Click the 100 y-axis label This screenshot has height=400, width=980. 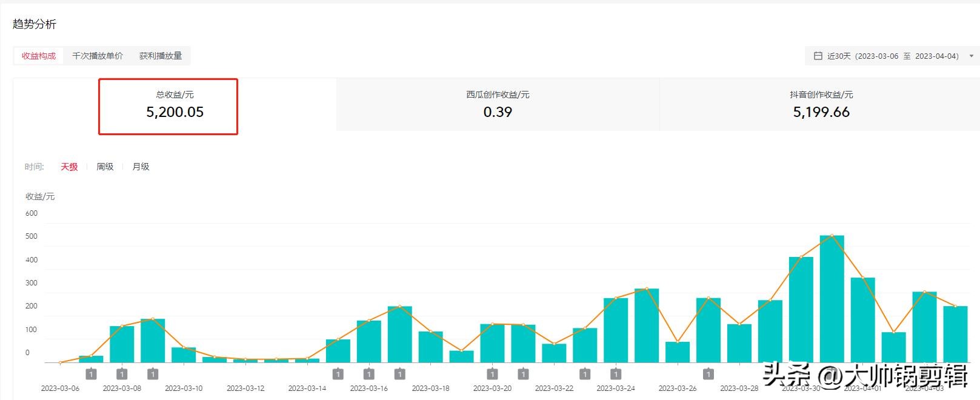coord(32,330)
